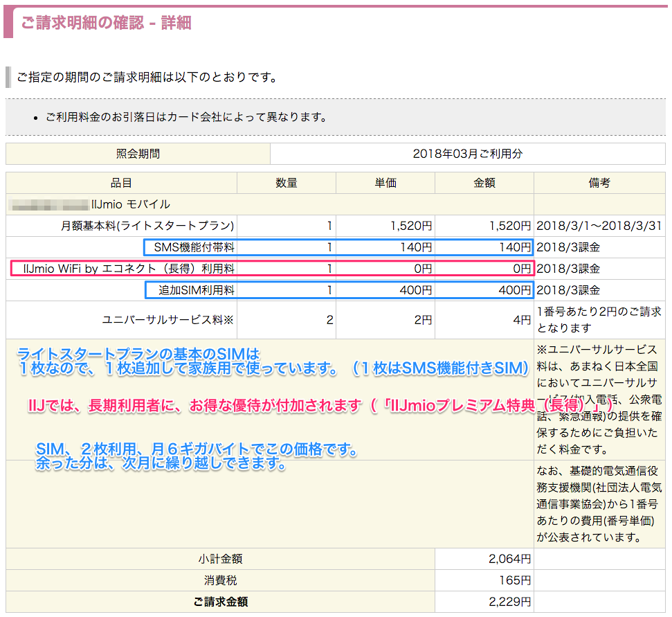Click the 2,064円 subtotal amount
The height and width of the screenshot is (617, 672).
coord(509,559)
